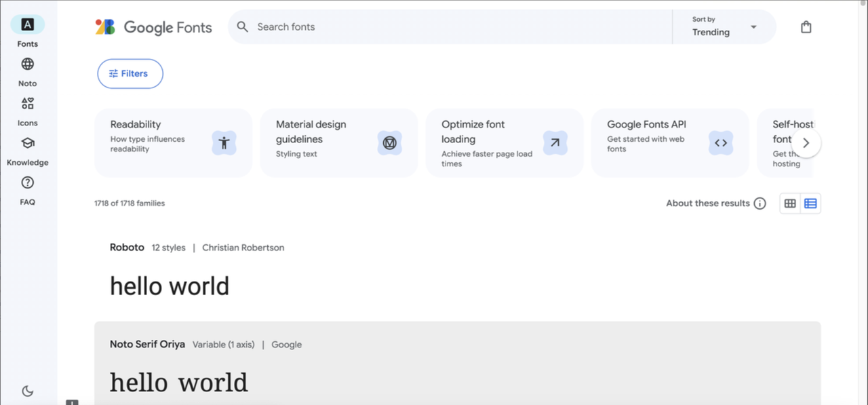
Task: Toggle dark mode with moon icon
Action: (x=27, y=391)
